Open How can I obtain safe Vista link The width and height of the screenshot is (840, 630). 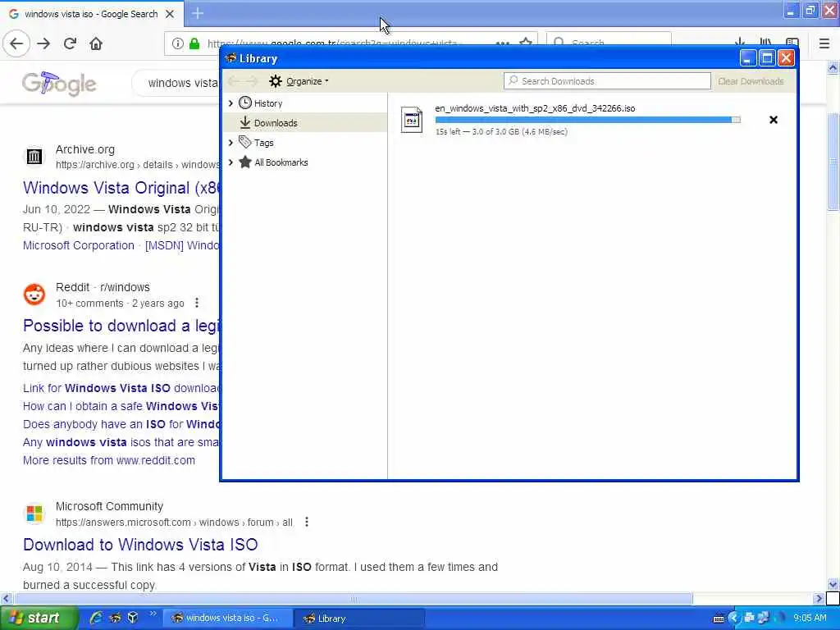point(121,407)
